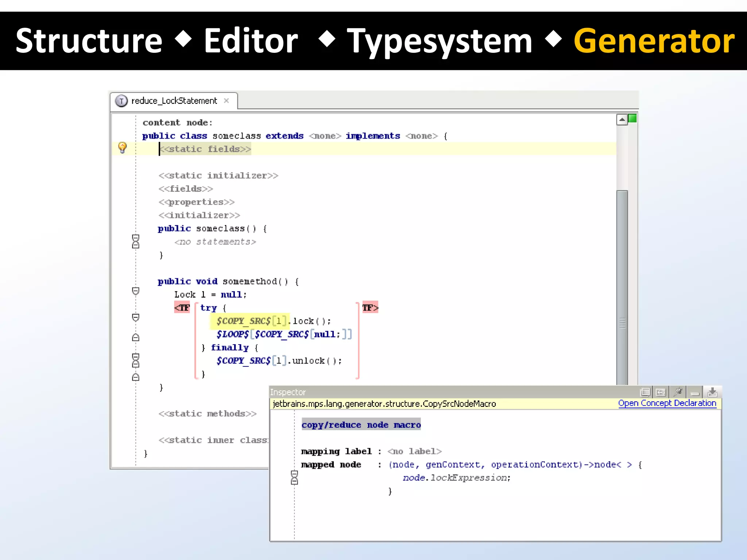The height and width of the screenshot is (560, 747).
Task: Click the fold end marker after unlock
Action: [x=135, y=377]
